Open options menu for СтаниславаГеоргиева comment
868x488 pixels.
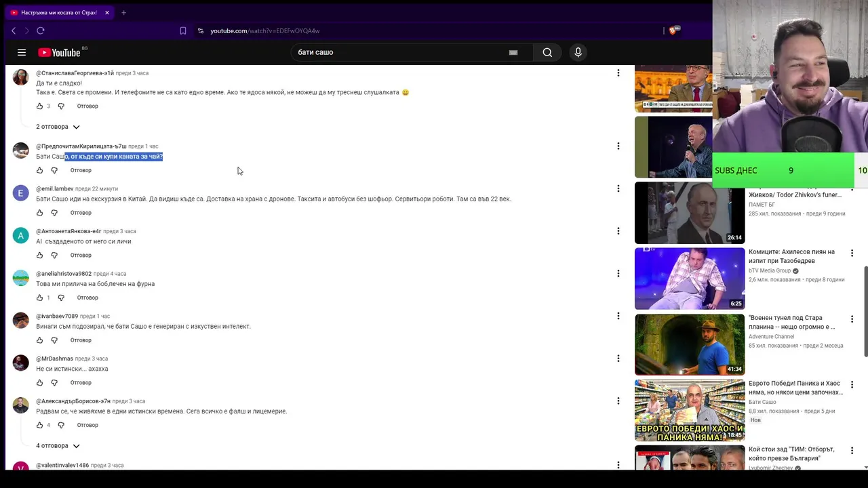click(618, 73)
